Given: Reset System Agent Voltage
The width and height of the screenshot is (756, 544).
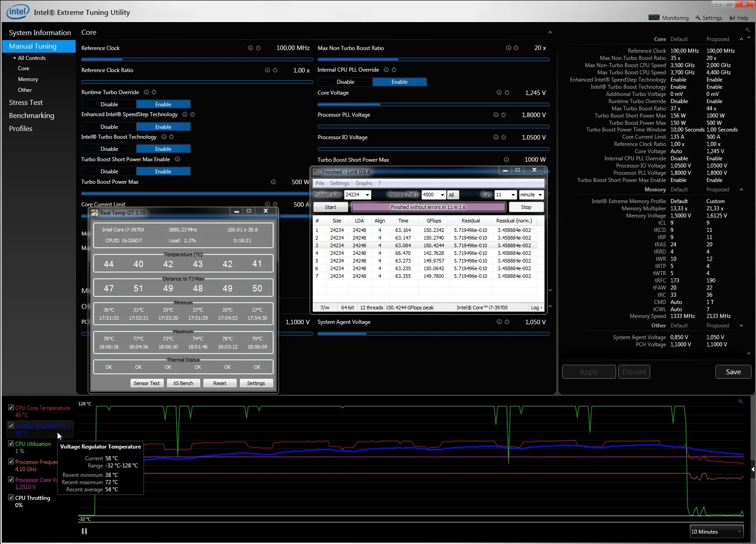Looking at the screenshot, I should click(507, 322).
